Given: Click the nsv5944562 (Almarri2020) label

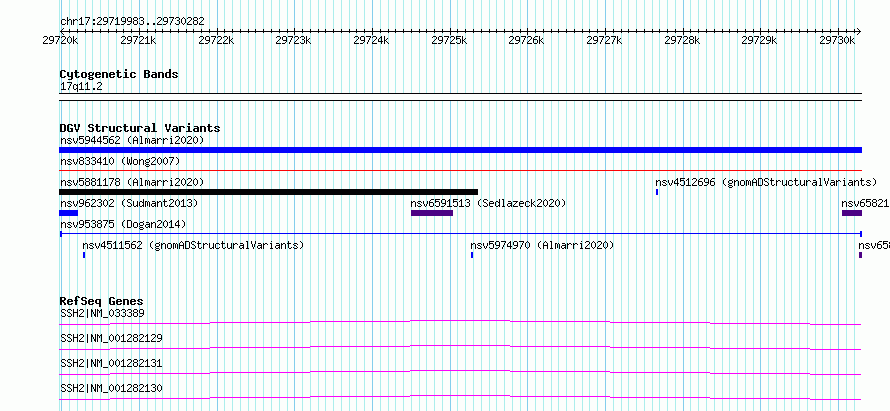Looking at the screenshot, I should (132, 140).
